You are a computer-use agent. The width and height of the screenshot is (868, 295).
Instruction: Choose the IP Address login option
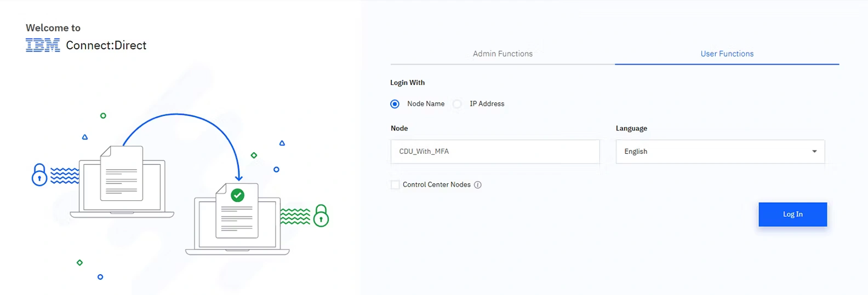pos(457,104)
